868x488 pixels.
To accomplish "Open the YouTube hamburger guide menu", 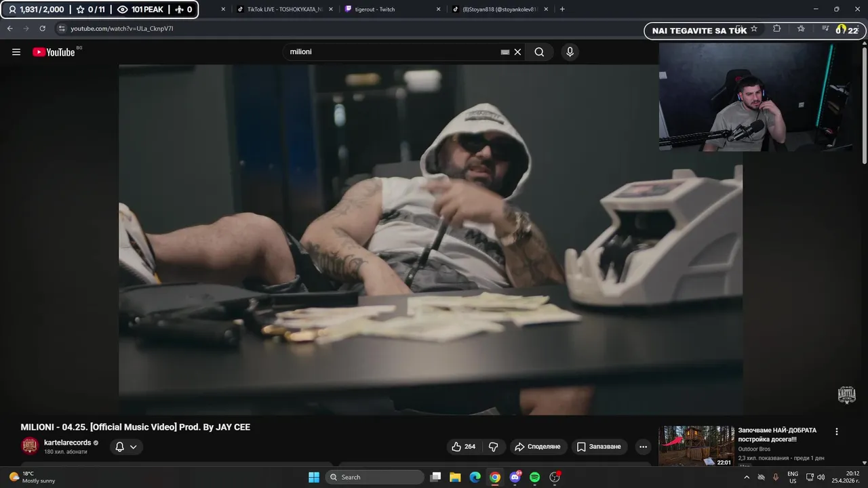I will (x=16, y=52).
